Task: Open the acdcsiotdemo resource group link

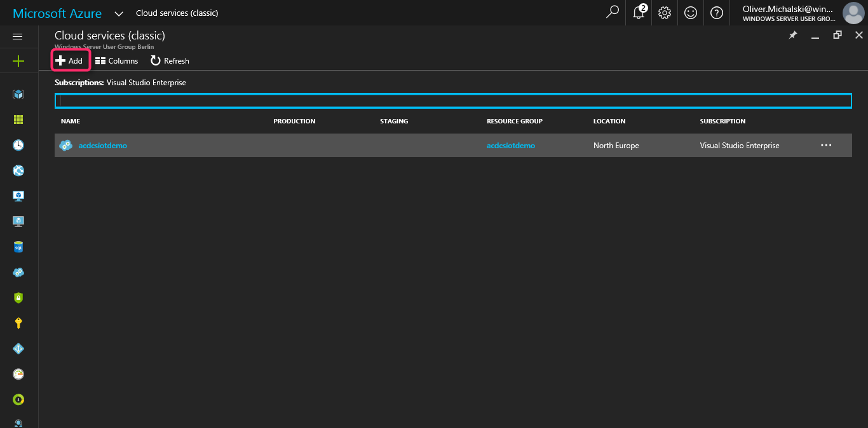Action: click(x=511, y=146)
